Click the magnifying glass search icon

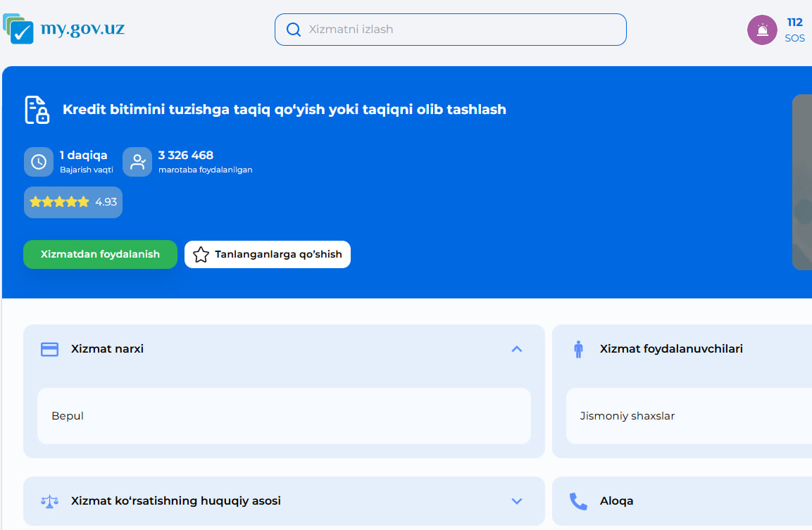pos(294,30)
